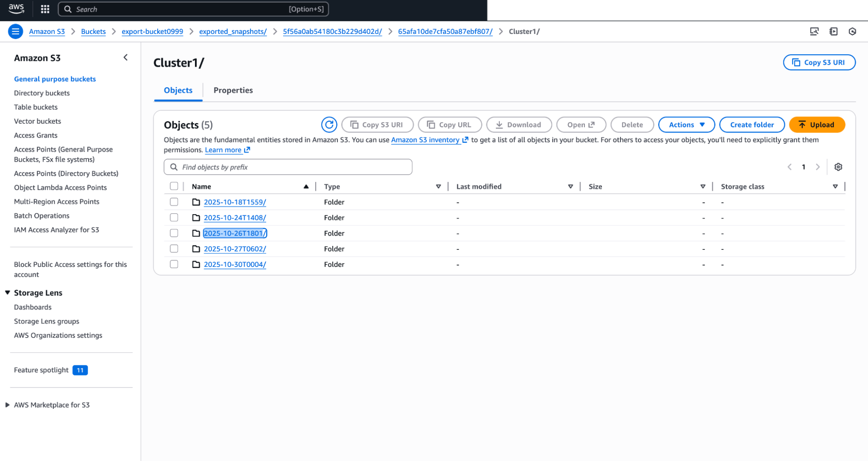Click the toolbar Copy URL button

[x=450, y=125]
